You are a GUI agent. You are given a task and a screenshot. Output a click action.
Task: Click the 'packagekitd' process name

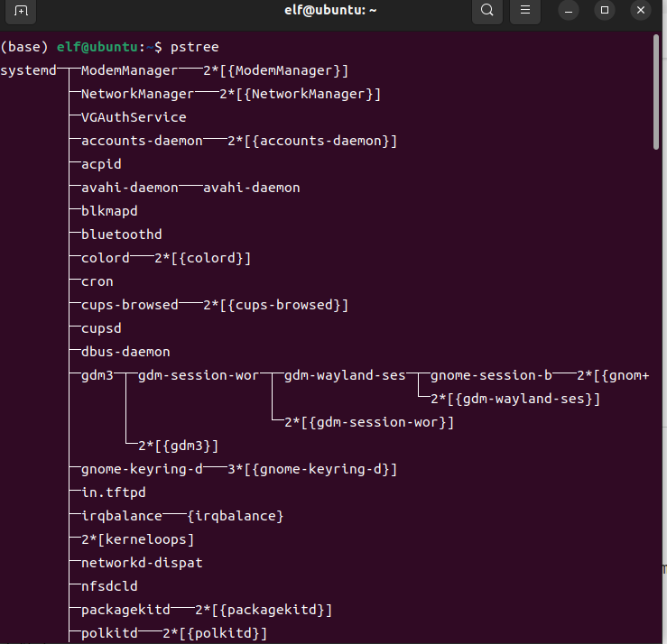coord(125,610)
